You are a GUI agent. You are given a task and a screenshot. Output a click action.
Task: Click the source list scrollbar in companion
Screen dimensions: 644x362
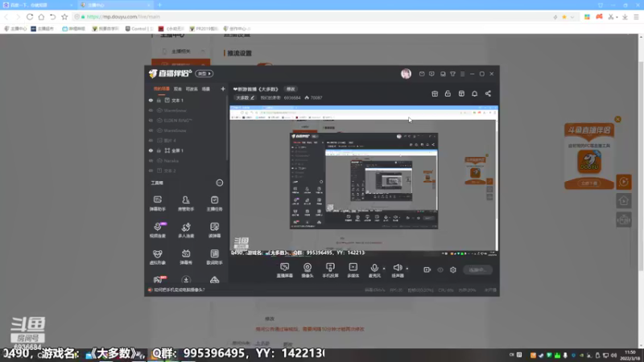[226, 128]
